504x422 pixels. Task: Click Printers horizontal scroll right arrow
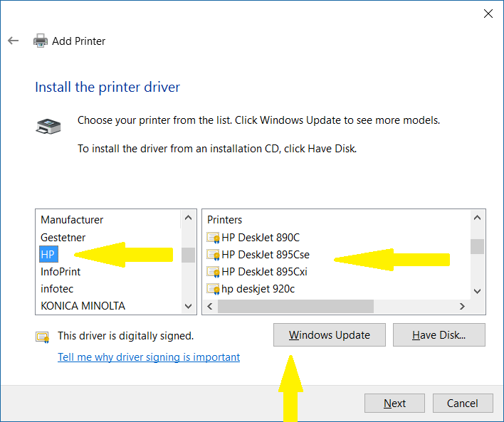tap(462, 306)
